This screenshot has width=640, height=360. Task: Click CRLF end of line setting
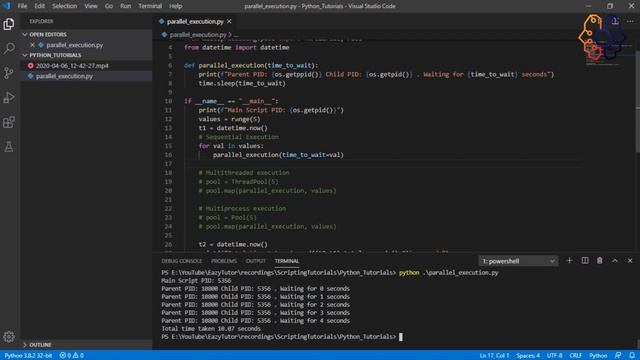(576, 356)
